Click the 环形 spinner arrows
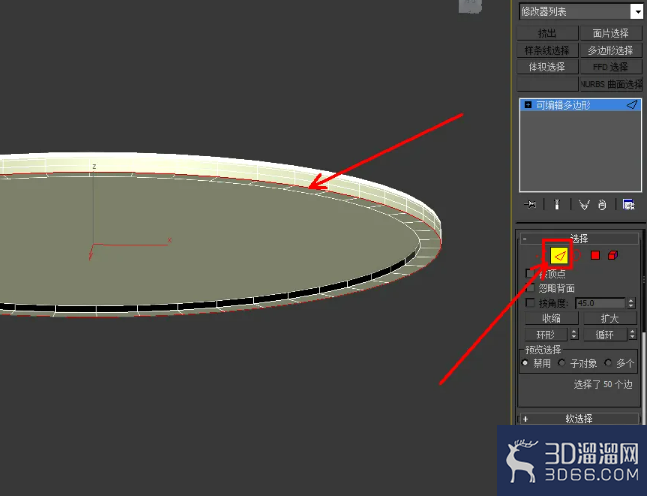 point(574,334)
